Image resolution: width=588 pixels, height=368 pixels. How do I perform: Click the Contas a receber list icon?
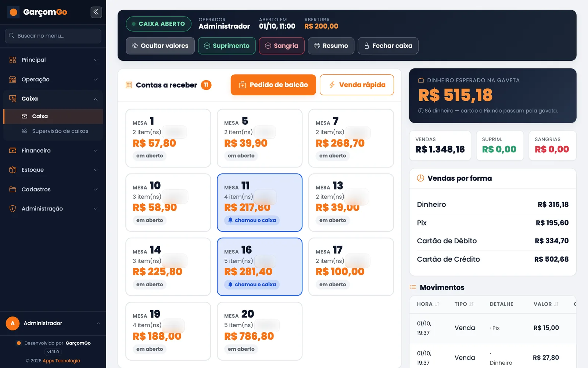(x=129, y=85)
